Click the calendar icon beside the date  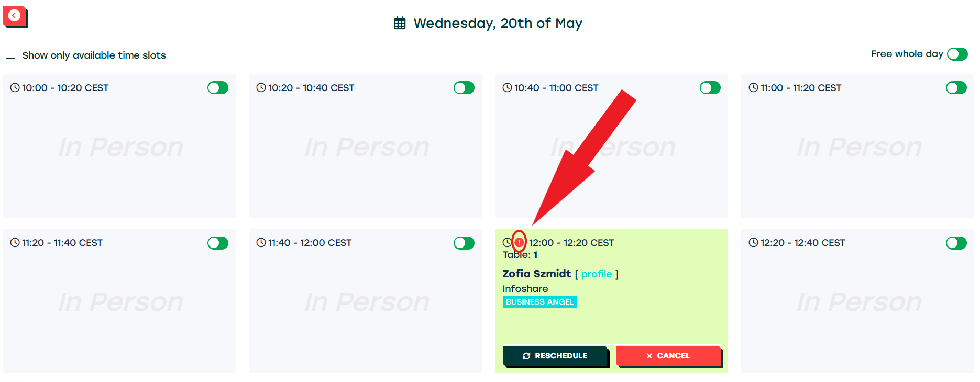pos(400,24)
